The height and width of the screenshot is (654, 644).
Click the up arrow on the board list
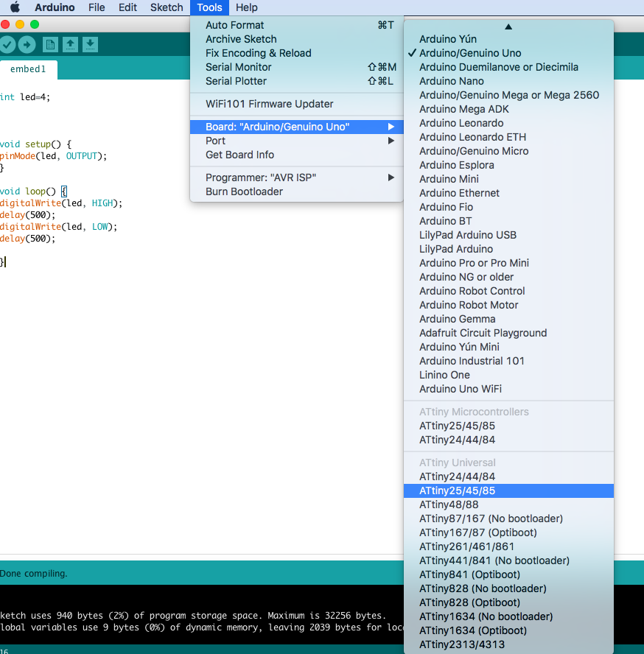(x=508, y=27)
